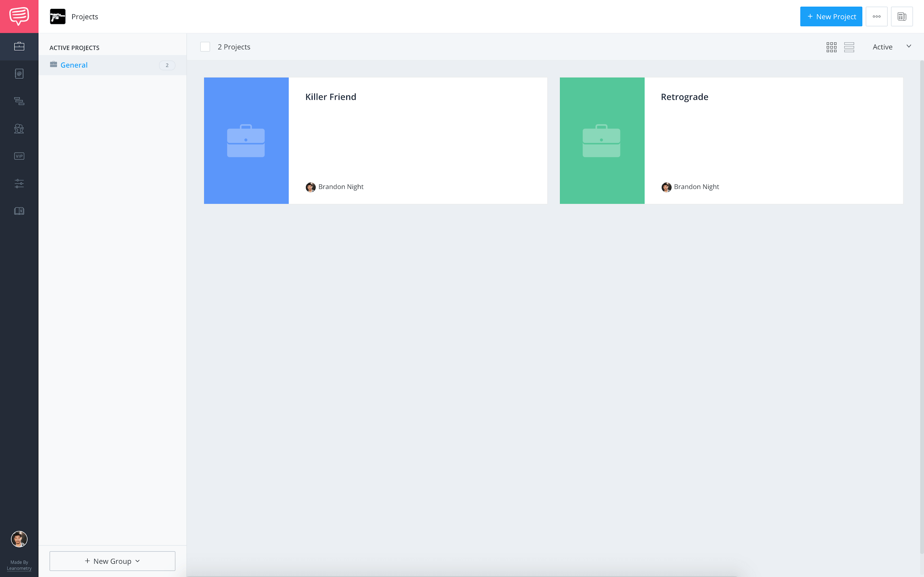The image size is (924, 577).
Task: Click the inbox/messages icon in sidebar
Action: 19,17
